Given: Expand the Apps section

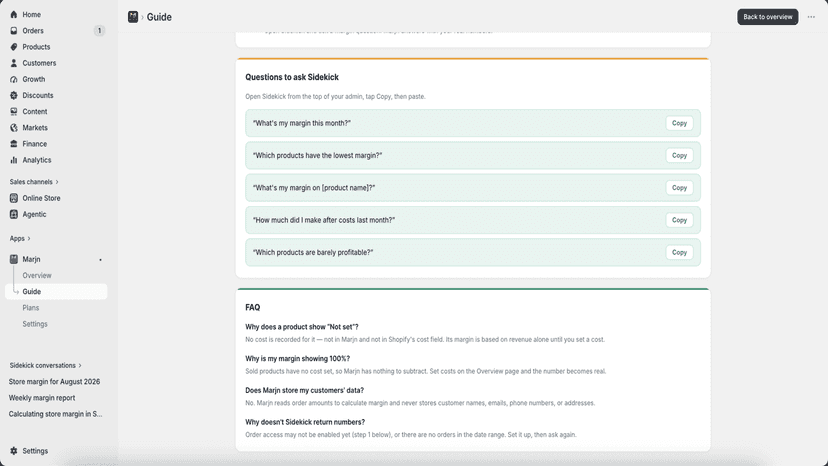Looking at the screenshot, I should 20,238.
